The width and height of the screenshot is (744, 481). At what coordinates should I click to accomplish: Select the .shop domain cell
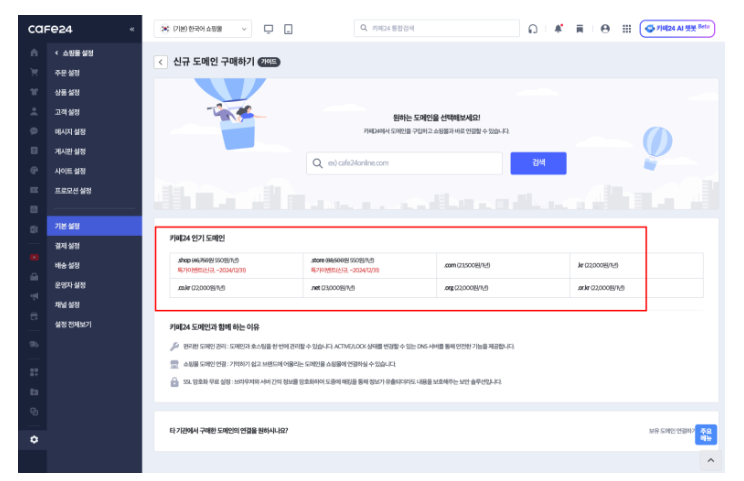pyautogui.click(x=236, y=265)
